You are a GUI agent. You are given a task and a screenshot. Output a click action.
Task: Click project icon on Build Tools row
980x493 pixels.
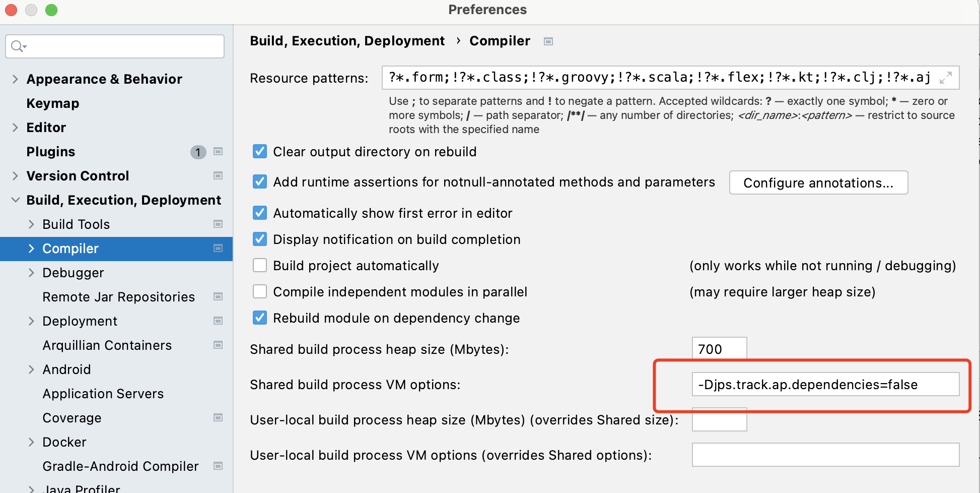218,224
